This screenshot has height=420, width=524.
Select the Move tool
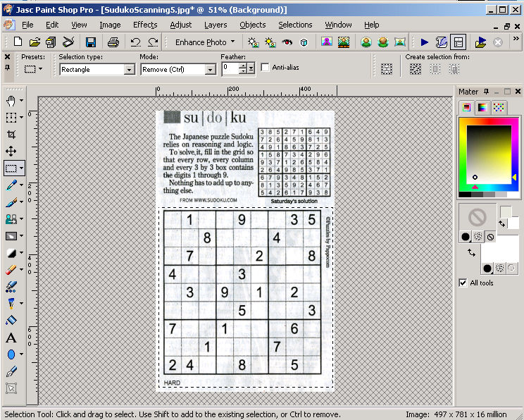pyautogui.click(x=11, y=152)
